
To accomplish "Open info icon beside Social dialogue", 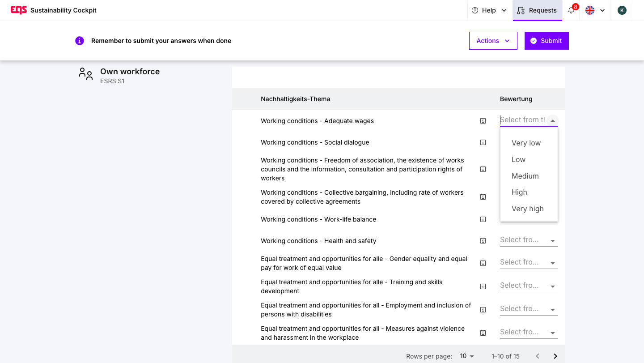I will 483,142.
